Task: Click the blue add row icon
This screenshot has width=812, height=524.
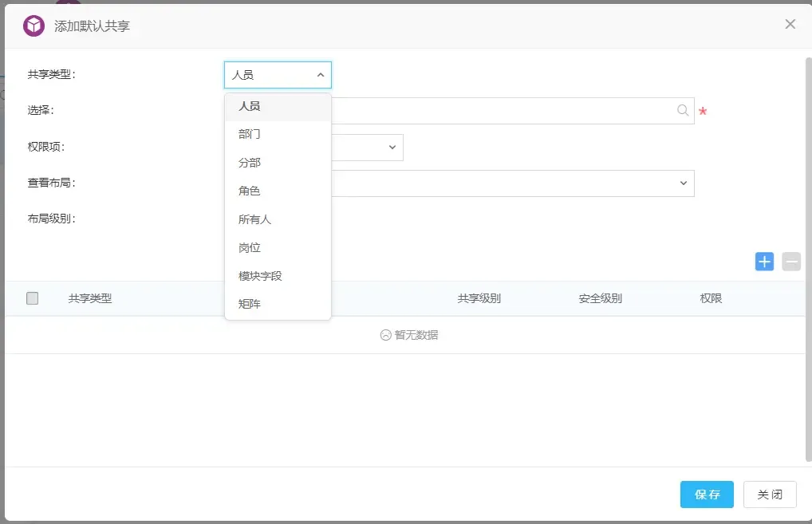Action: click(x=764, y=262)
